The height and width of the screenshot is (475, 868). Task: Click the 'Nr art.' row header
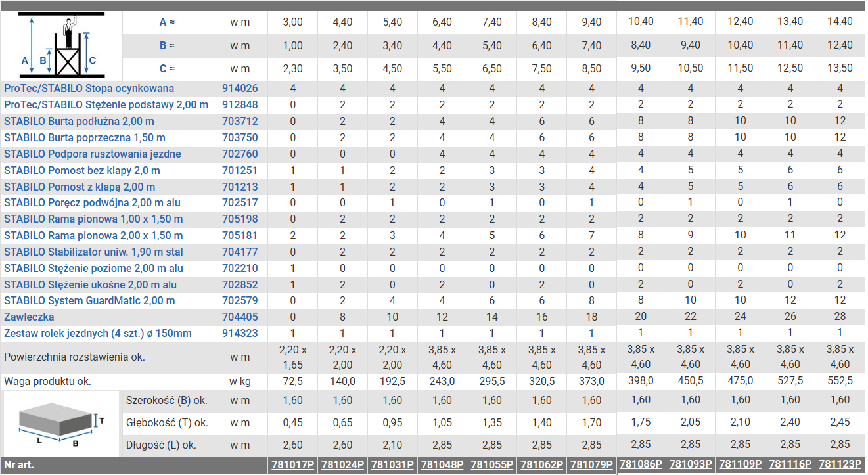pyautogui.click(x=18, y=465)
